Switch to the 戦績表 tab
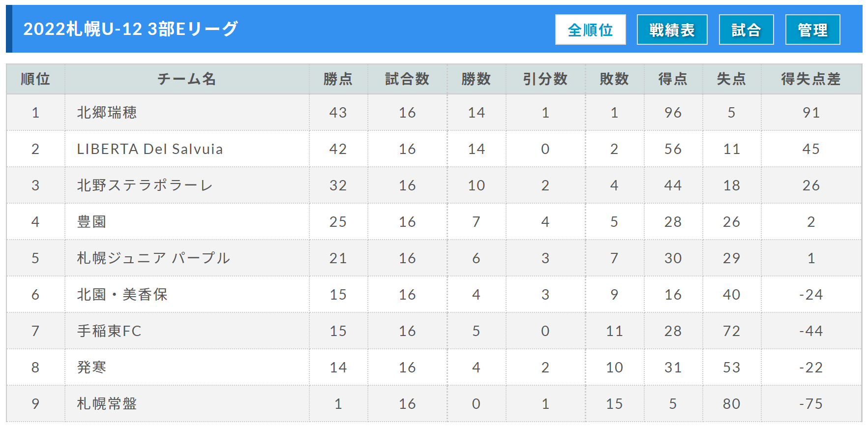868x429 pixels. (x=672, y=30)
